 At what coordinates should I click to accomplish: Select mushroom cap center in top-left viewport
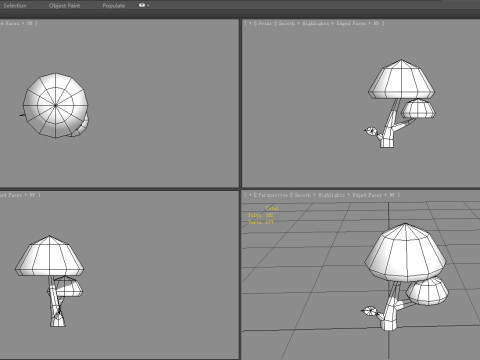[56, 105]
